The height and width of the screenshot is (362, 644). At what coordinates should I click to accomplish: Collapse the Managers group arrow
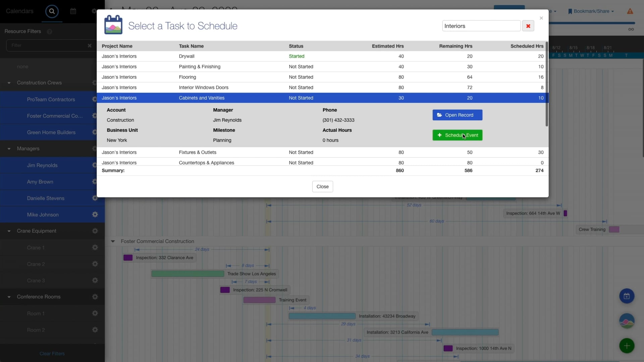[9, 149]
